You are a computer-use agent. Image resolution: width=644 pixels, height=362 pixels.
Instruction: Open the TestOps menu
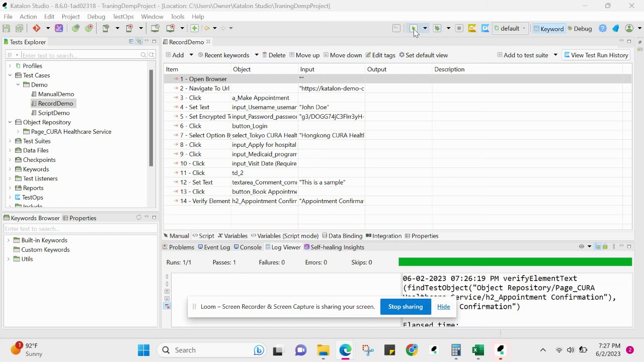point(123,17)
